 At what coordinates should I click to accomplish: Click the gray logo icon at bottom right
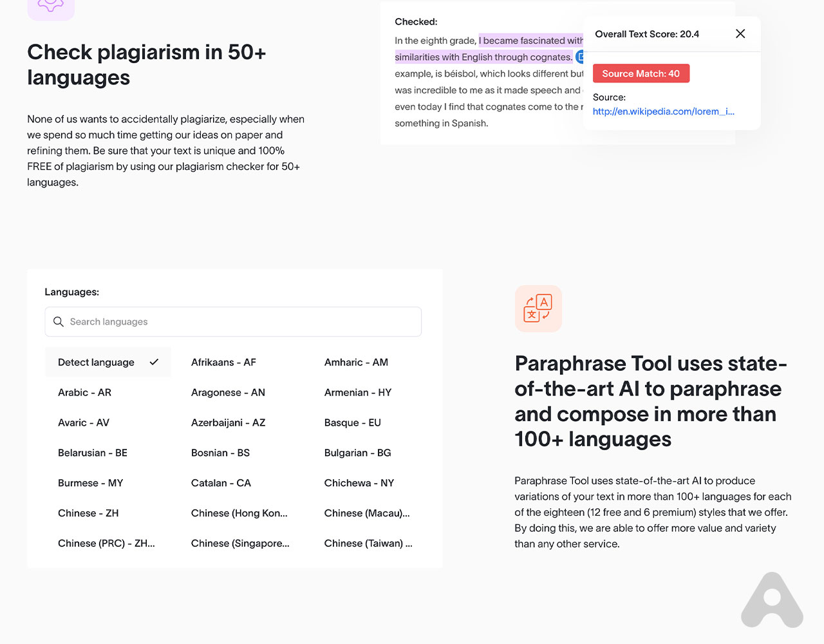coord(772,600)
